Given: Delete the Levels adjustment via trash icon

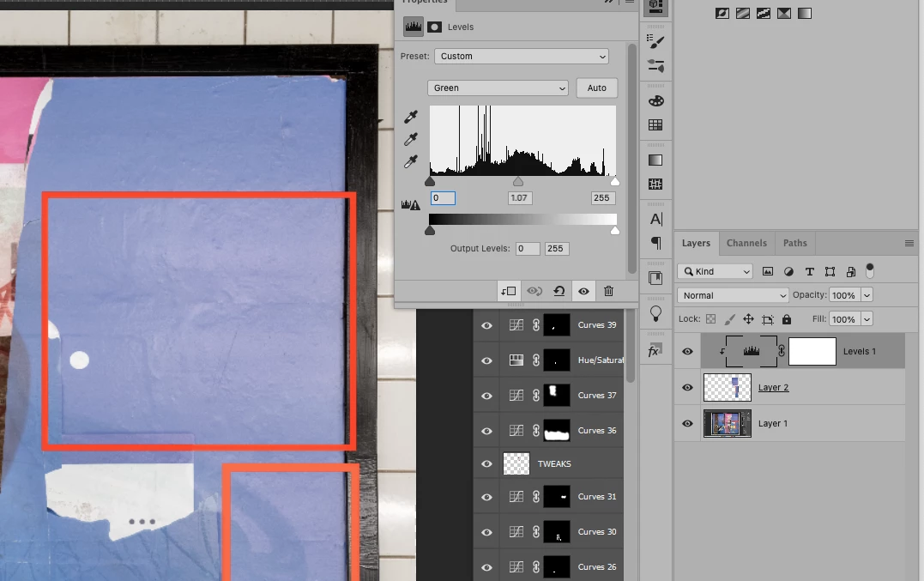Looking at the screenshot, I should coord(609,291).
